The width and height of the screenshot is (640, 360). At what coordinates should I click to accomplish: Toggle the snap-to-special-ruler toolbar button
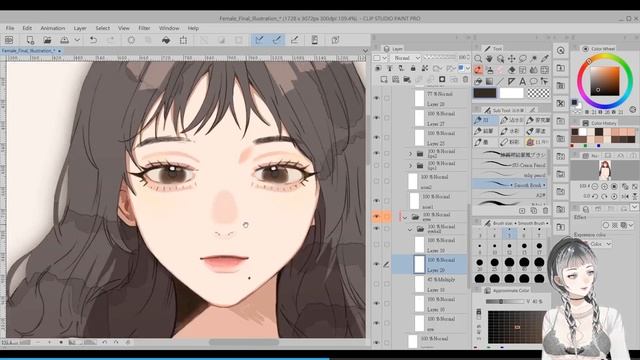[x=276, y=40]
